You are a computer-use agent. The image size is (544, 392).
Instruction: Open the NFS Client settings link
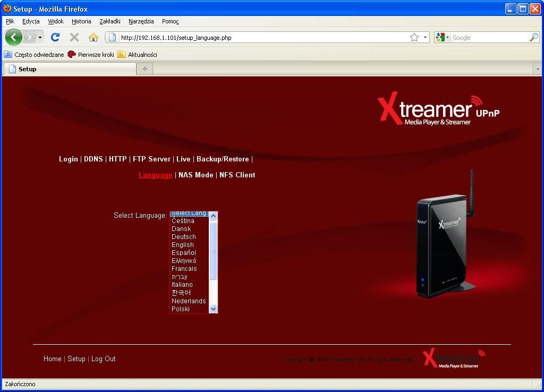point(237,175)
